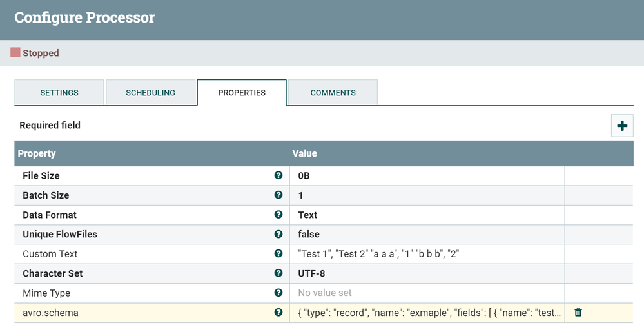Select the Character Set property name
This screenshot has height=332, width=644.
(x=53, y=273)
